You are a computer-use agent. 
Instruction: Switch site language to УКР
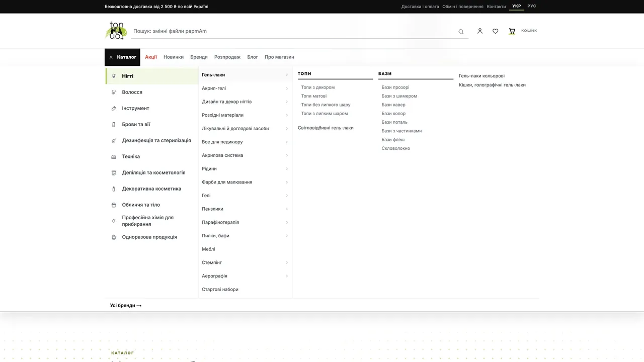click(x=517, y=6)
